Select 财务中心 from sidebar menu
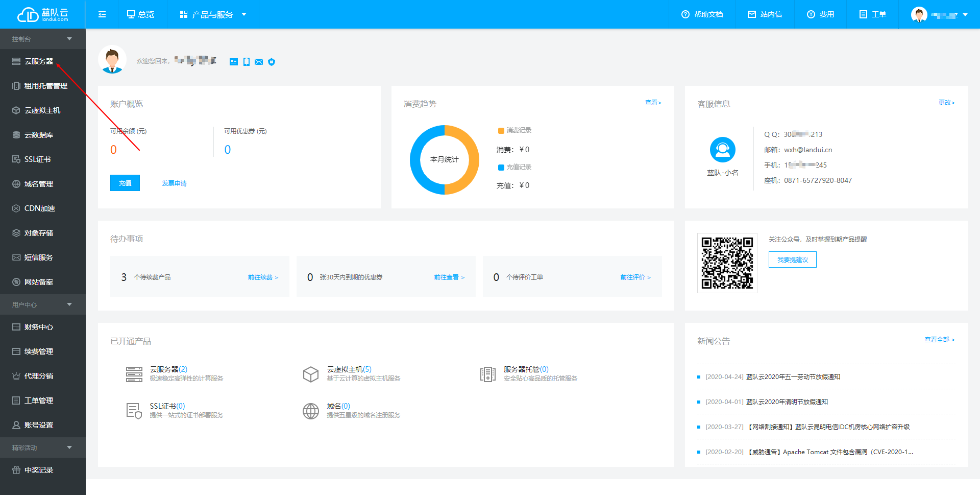Screen dimensions: 980x495 (x=39, y=327)
